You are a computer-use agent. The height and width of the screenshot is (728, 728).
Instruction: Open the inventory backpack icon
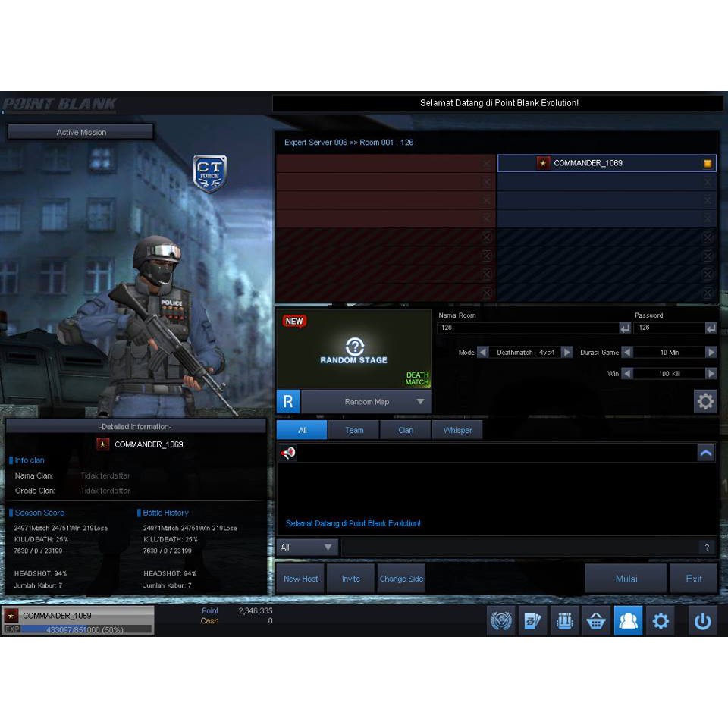click(x=564, y=621)
